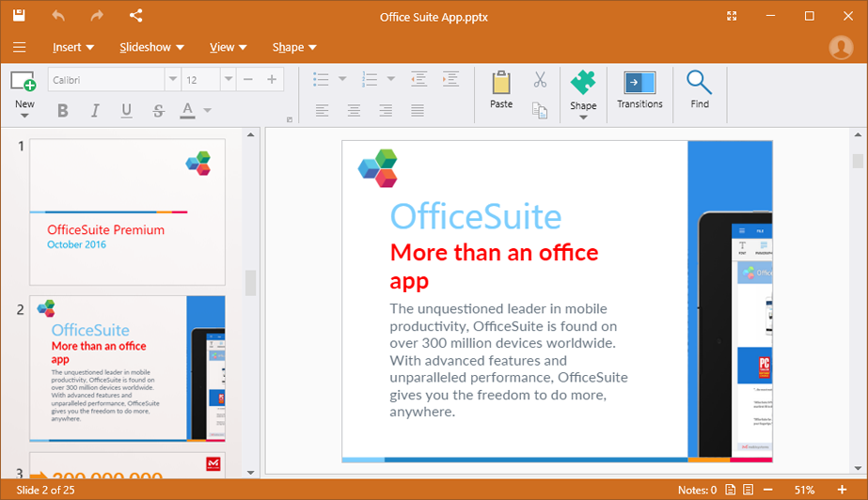The width and height of the screenshot is (868, 500).
Task: Click the 51% zoom level
Action: tap(804, 490)
